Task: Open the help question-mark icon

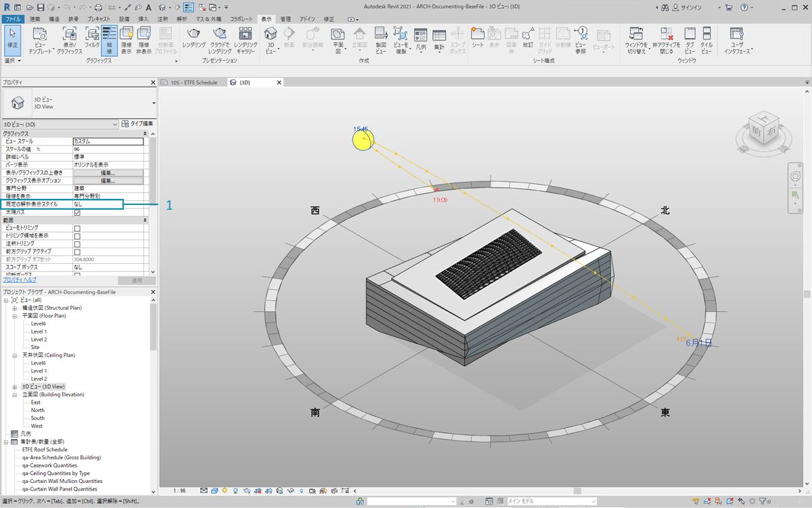Action: click(744, 7)
